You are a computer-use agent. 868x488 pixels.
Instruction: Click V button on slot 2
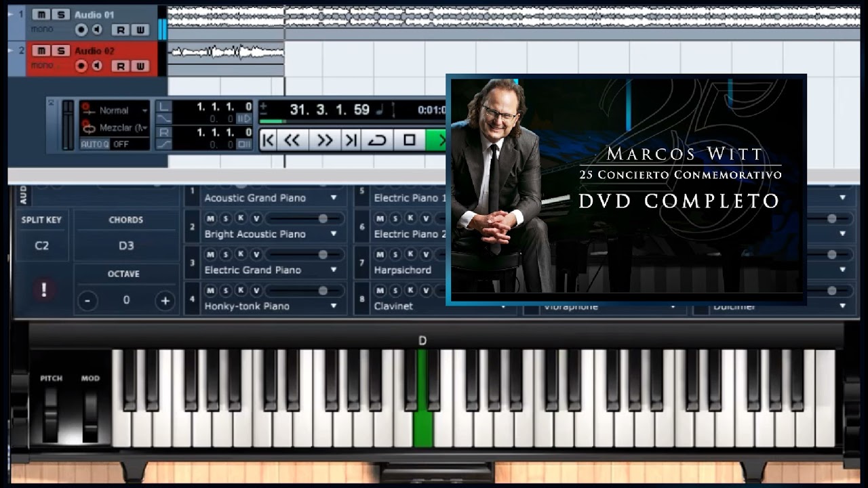(256, 218)
